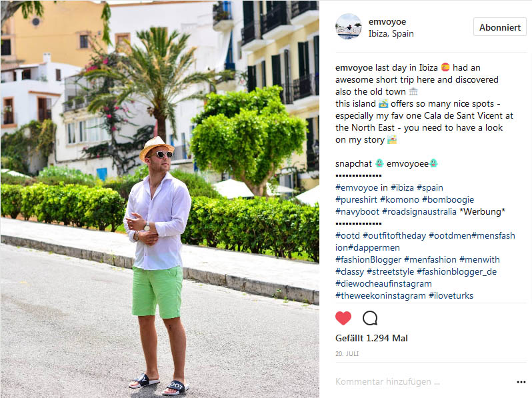Open the emvoyoe username in header
This screenshot has width=532, height=398.
387,22
